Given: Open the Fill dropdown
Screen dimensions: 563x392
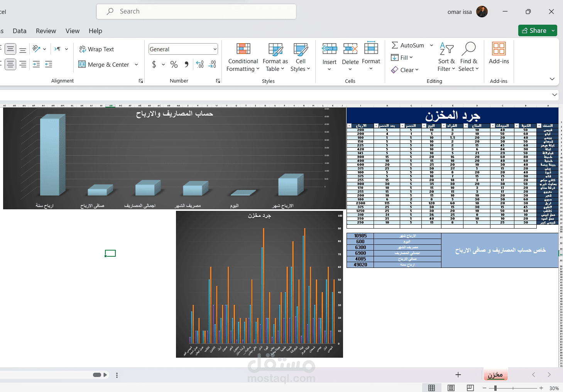Looking at the screenshot, I should point(402,58).
